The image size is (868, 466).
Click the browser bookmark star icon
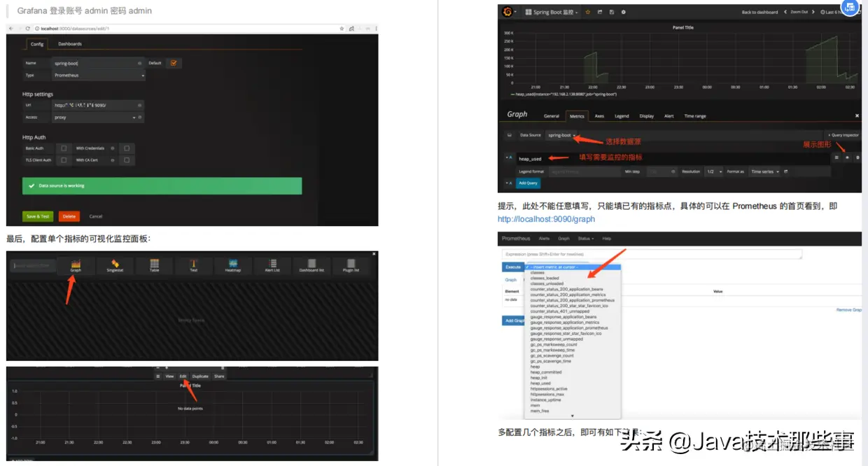coord(342,29)
